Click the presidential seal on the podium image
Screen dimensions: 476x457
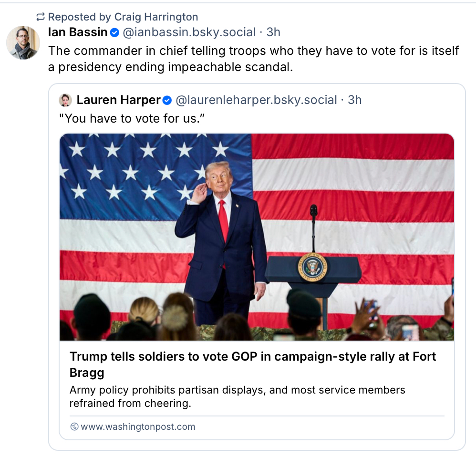coord(313,268)
